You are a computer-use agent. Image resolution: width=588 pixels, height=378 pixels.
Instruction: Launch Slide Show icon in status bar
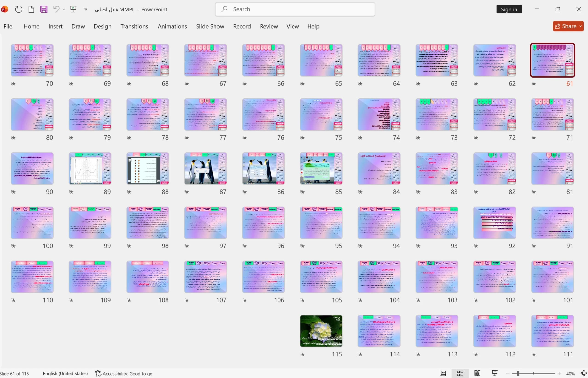tap(495, 373)
